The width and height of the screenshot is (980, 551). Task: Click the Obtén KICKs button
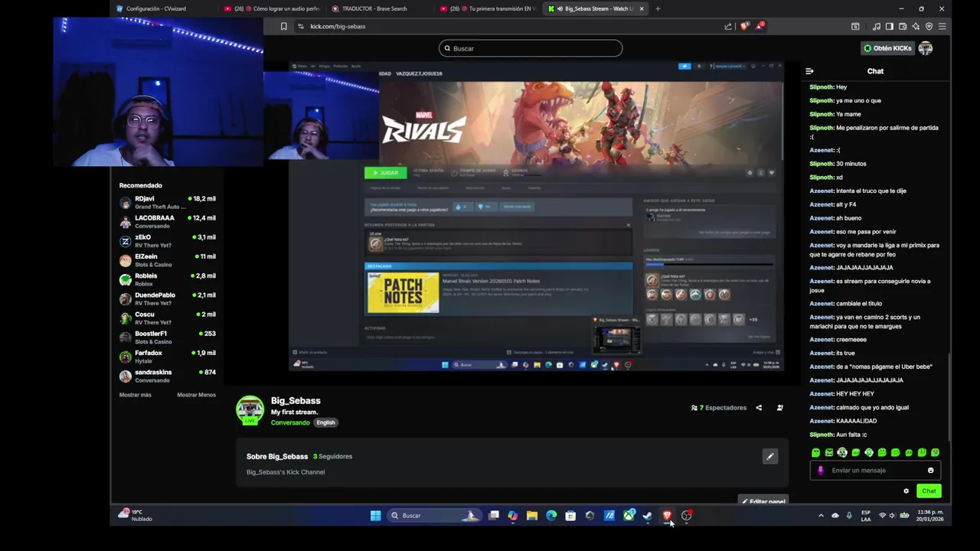pyautogui.click(x=887, y=48)
